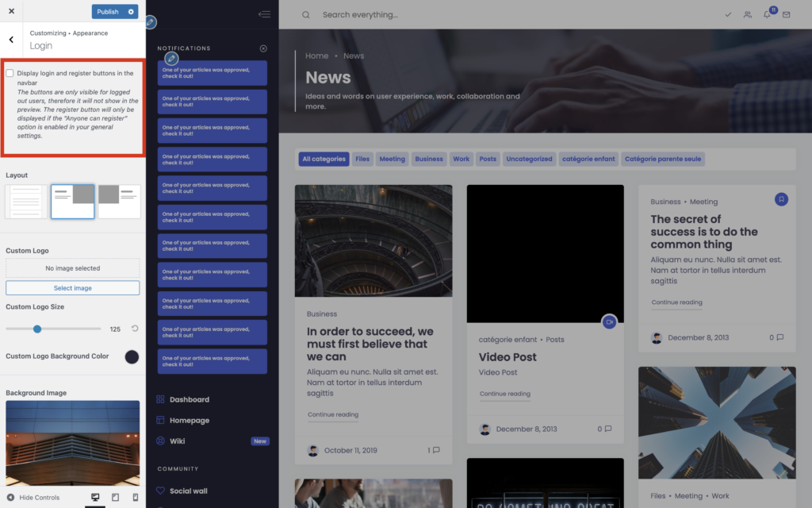Select the first full-width layout option

[x=26, y=202]
